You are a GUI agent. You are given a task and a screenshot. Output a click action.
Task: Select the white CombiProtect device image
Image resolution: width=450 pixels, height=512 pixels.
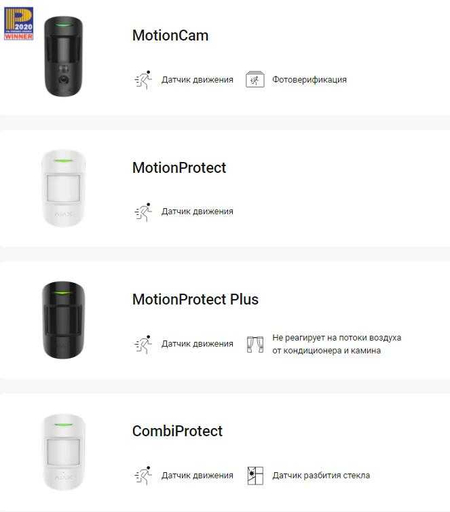[63, 452]
